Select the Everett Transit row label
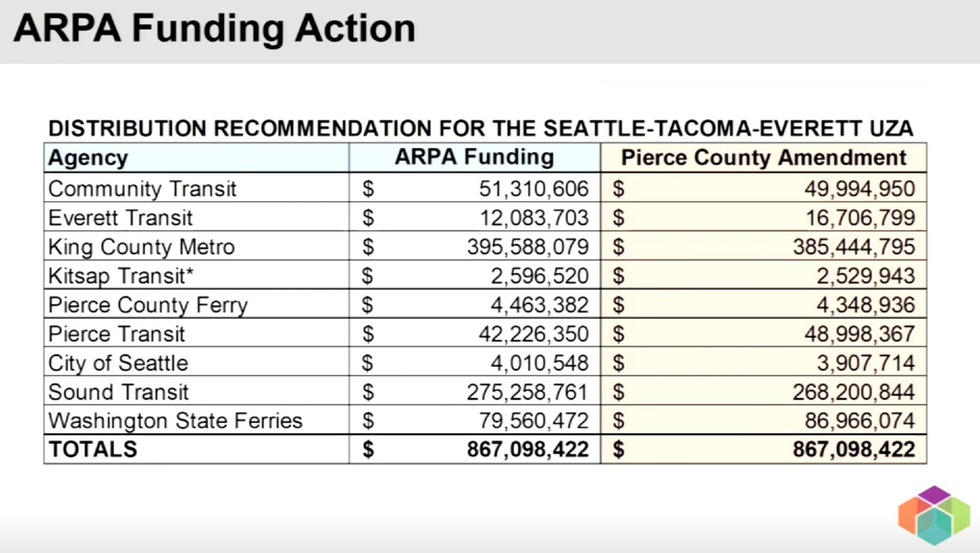This screenshot has width=980, height=553. [x=121, y=218]
